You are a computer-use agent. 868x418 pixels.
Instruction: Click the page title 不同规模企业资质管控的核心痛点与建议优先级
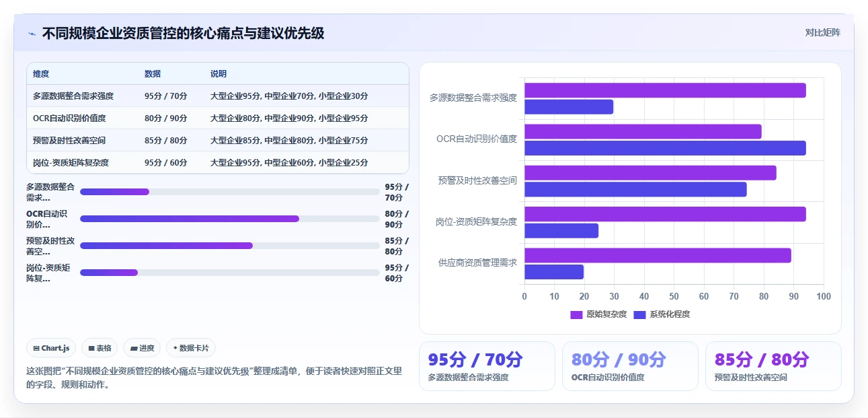184,34
